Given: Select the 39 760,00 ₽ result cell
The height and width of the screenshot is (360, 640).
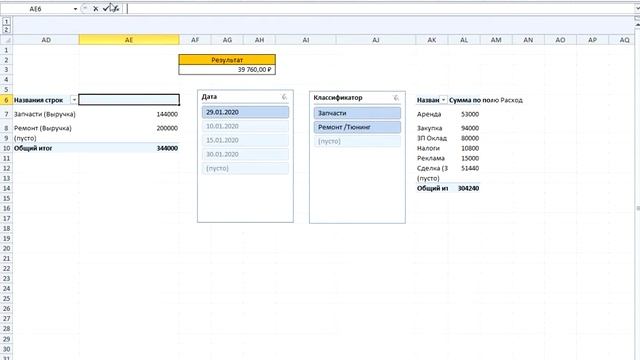Looking at the screenshot, I should (x=227, y=69).
